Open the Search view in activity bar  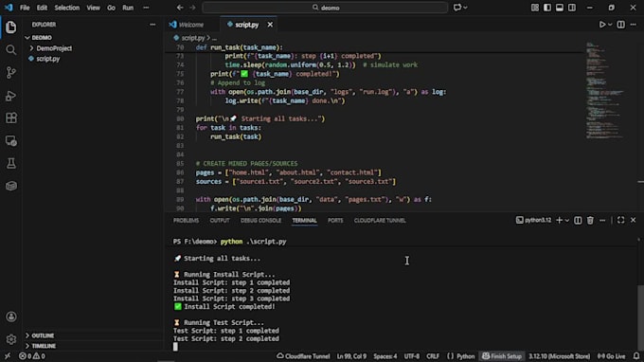(11, 49)
